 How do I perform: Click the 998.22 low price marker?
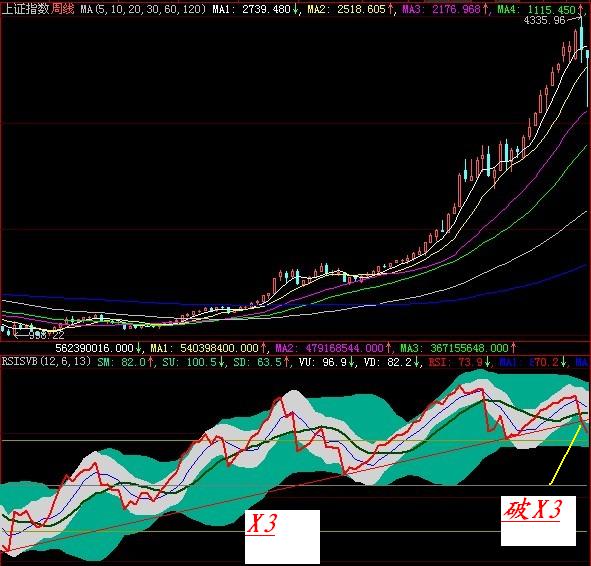pyautogui.click(x=46, y=335)
